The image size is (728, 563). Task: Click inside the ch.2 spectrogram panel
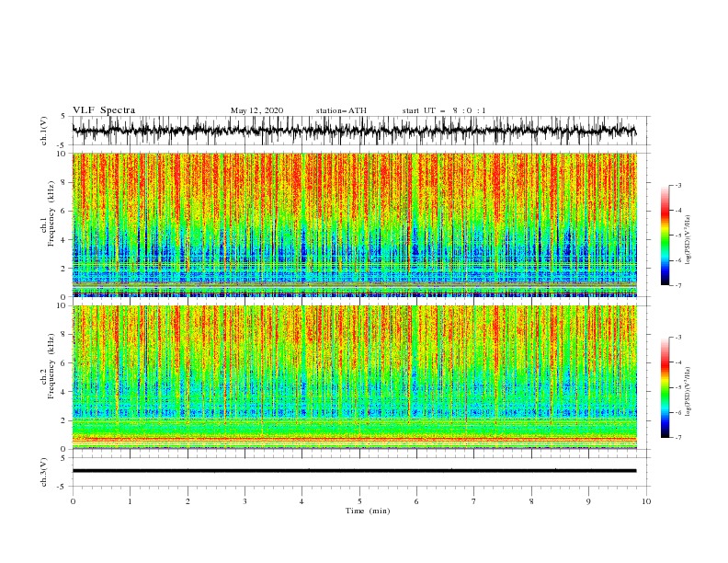click(x=354, y=377)
